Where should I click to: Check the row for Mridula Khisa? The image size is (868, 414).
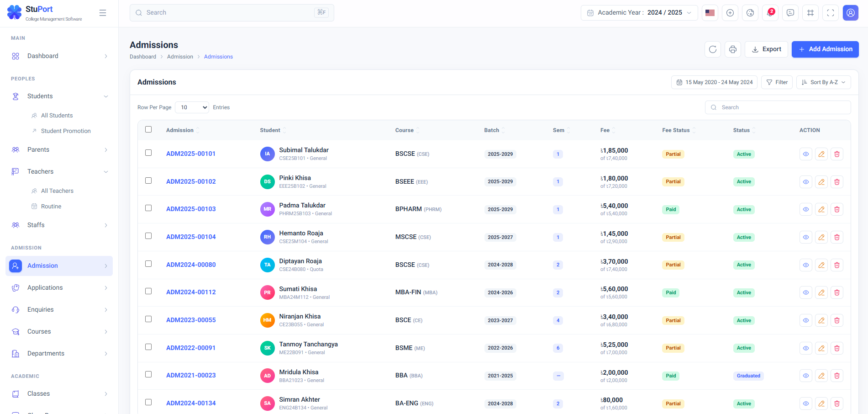(148, 374)
